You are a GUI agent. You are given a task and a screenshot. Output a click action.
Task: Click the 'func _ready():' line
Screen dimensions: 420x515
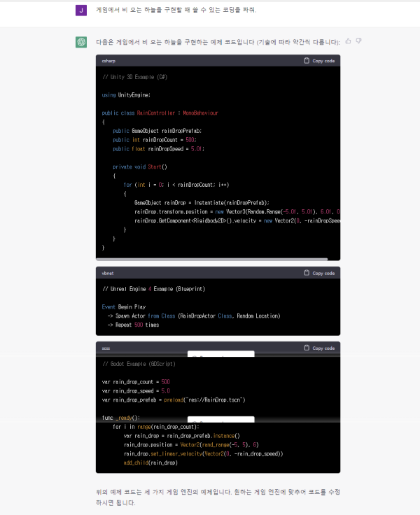[120, 418]
